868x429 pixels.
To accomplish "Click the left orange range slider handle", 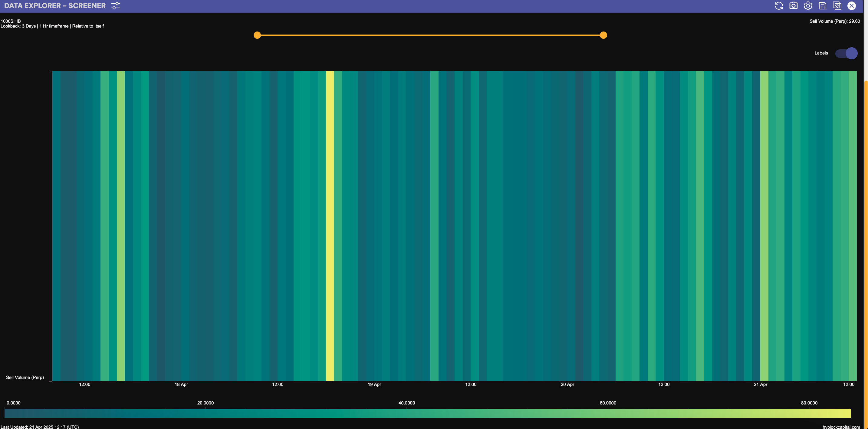I will (257, 35).
